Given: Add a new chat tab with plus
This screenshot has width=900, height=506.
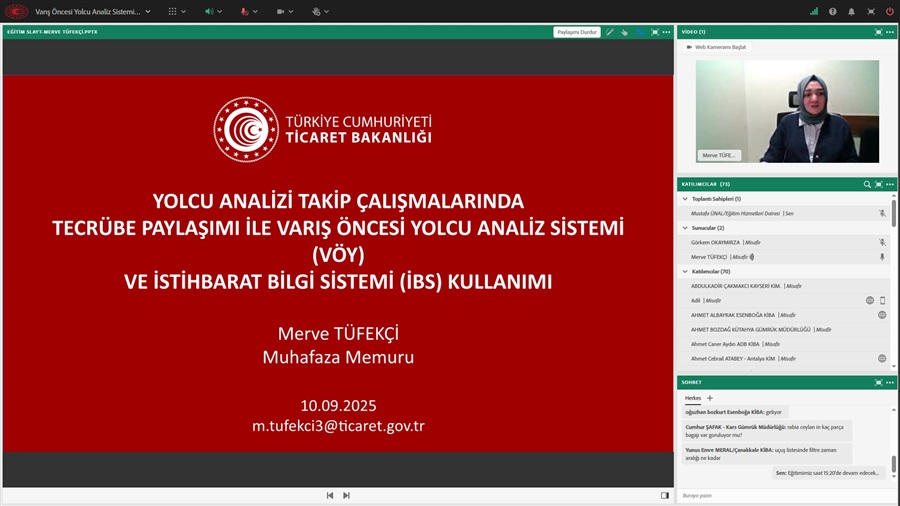Looking at the screenshot, I should coord(710,398).
